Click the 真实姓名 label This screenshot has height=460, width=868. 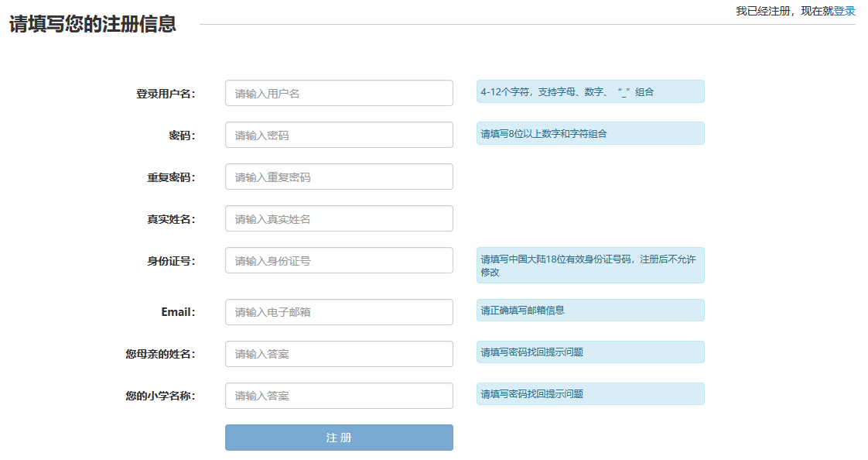pos(171,219)
